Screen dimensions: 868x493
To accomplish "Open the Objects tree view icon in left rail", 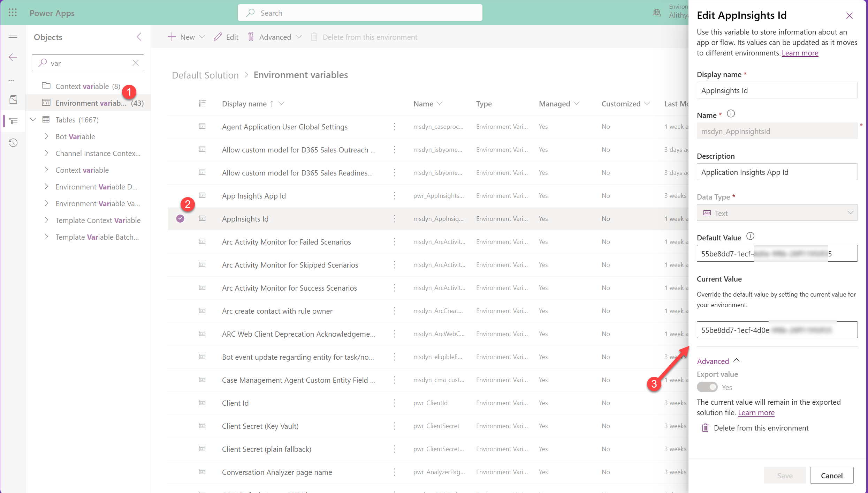I will pyautogui.click(x=13, y=121).
